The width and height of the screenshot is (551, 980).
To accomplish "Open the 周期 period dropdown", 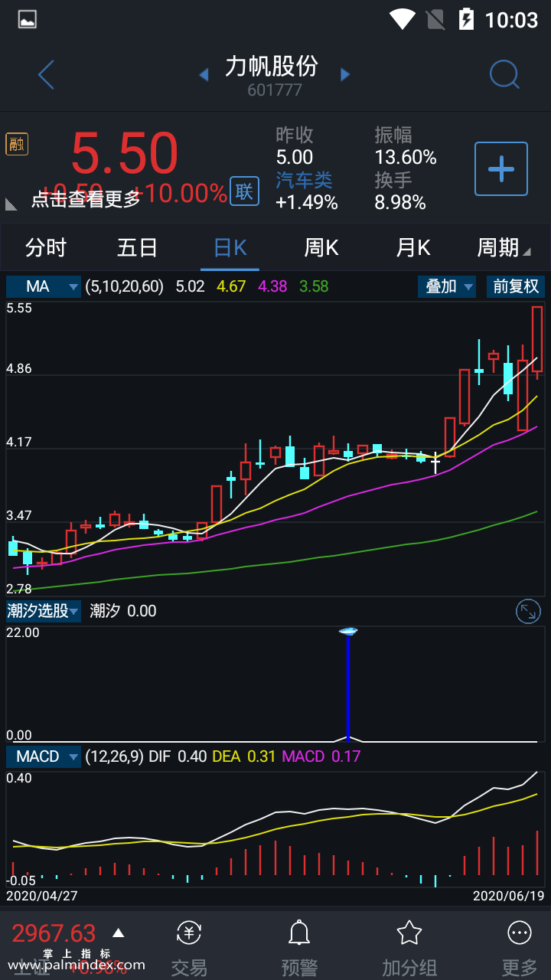I will click(504, 247).
